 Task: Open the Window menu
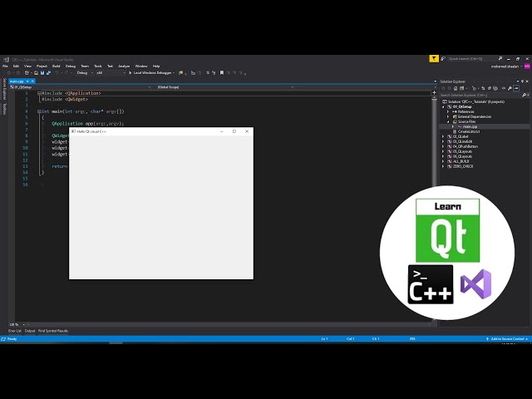pyautogui.click(x=141, y=66)
